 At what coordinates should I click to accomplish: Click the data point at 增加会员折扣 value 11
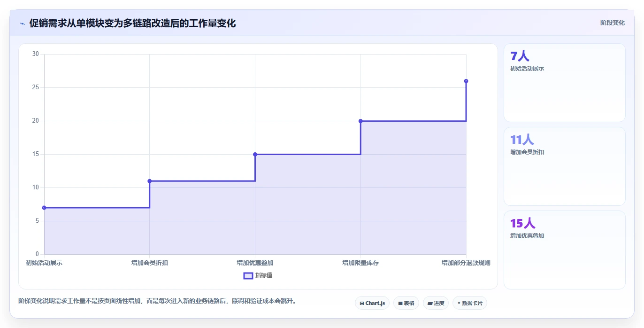pyautogui.click(x=150, y=181)
